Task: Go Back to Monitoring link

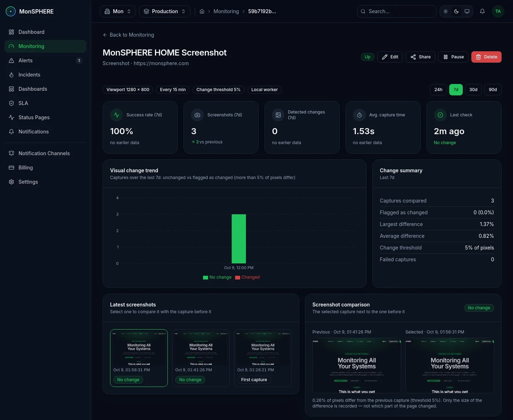Action: [x=128, y=35]
